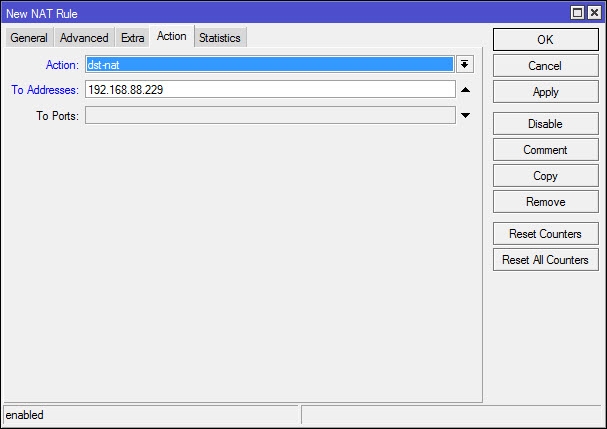Open the Advanced tab
607x429 pixels.
(x=84, y=38)
